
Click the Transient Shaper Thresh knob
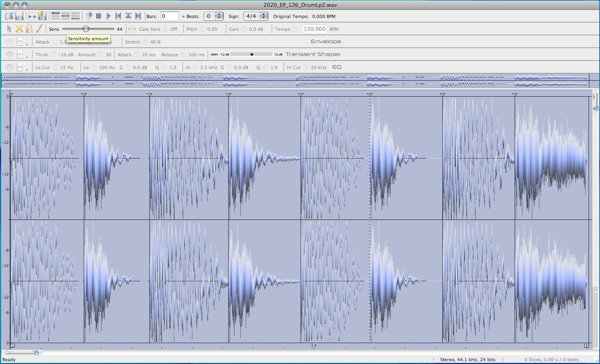pos(53,55)
